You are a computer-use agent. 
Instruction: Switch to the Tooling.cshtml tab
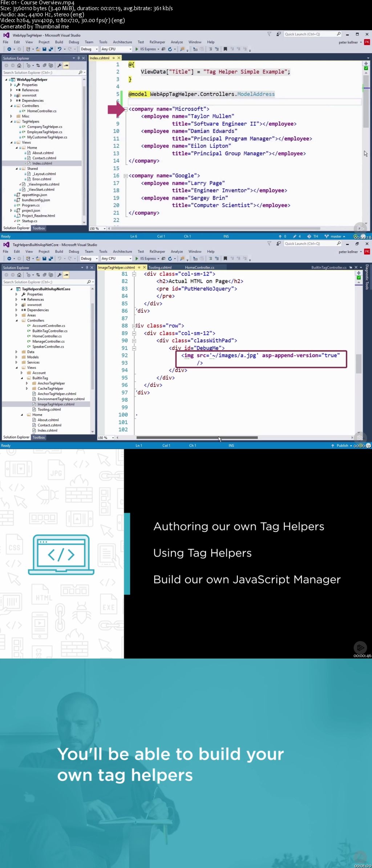pos(160,268)
